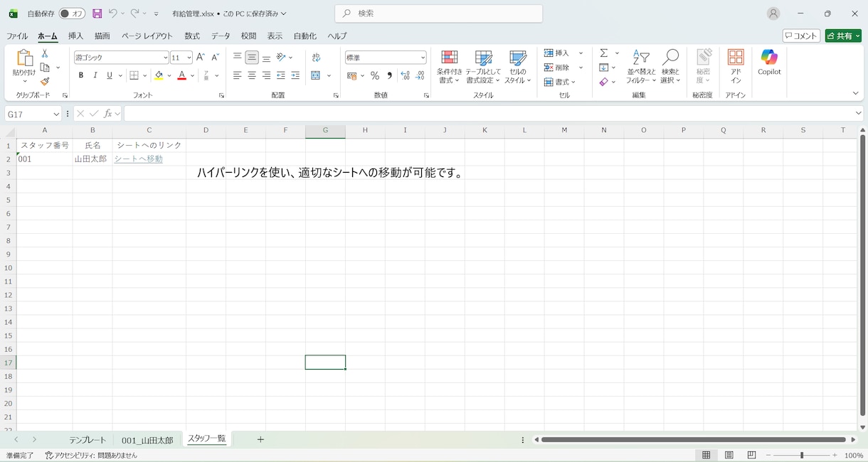Apply comma style number format
The height and width of the screenshot is (462, 868).
(389, 75)
